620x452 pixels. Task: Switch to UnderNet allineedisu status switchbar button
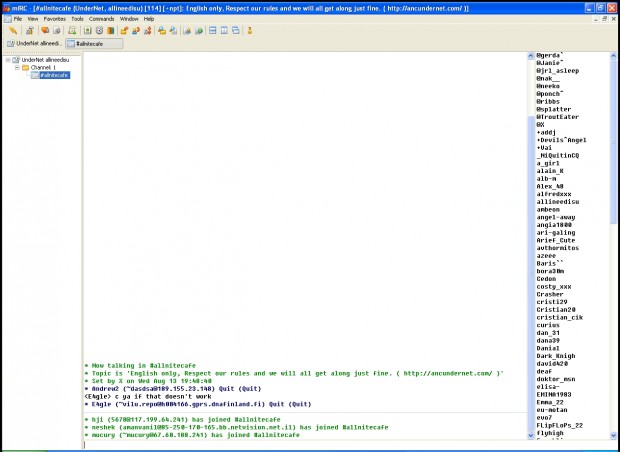coord(34,43)
